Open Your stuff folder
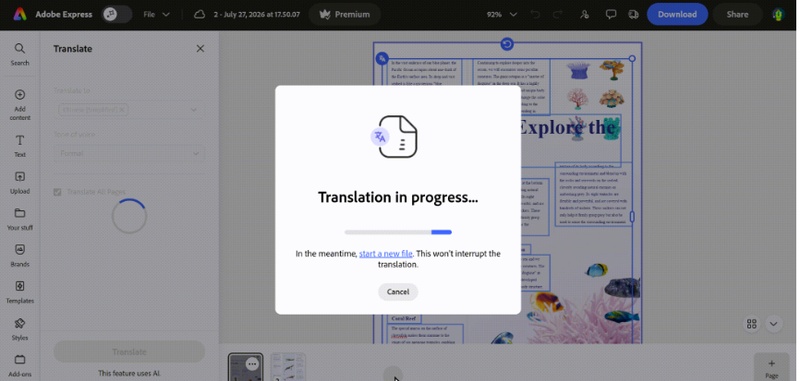The image size is (800, 381). pos(20,219)
